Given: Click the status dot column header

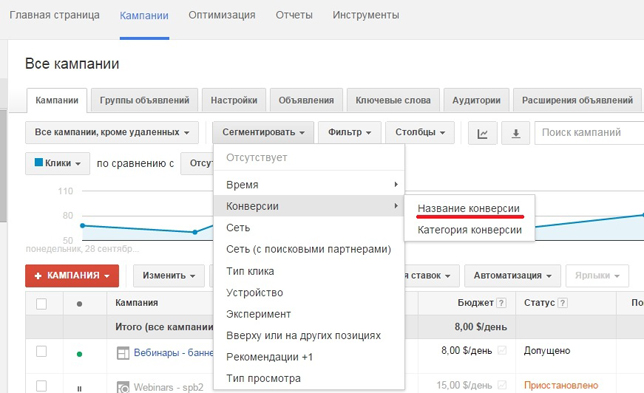Looking at the screenshot, I should (79, 304).
